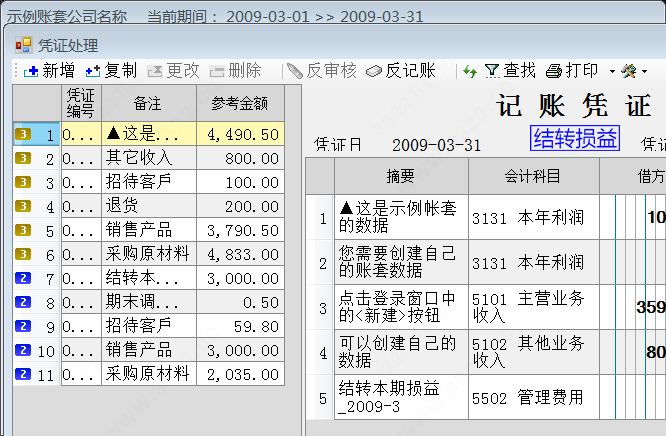Click the 反审核 (un-audit) button
This screenshot has width=666, height=436.
point(322,71)
